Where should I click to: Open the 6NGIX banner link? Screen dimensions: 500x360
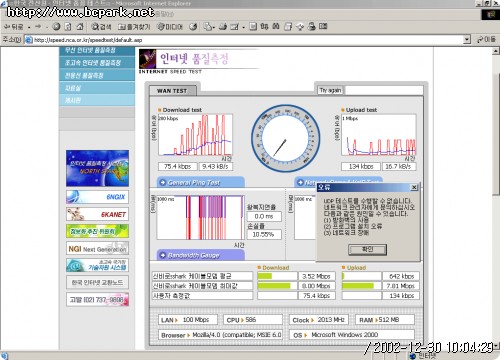97,197
